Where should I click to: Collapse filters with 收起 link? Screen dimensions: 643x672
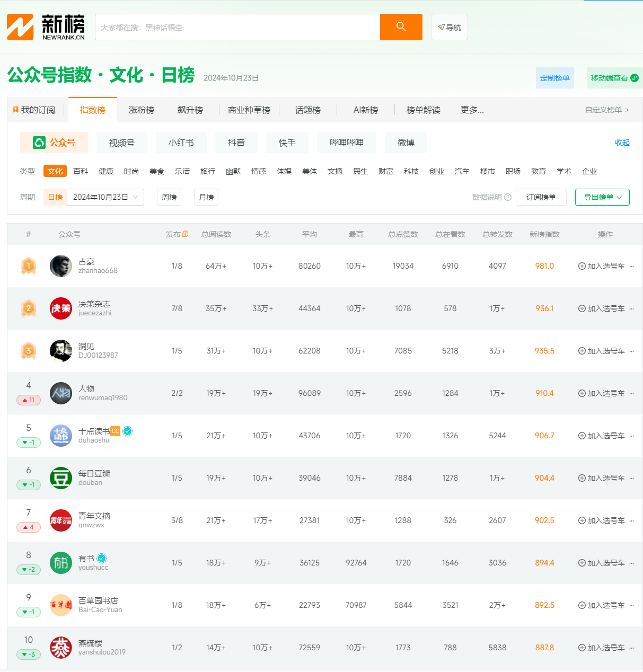(x=622, y=143)
